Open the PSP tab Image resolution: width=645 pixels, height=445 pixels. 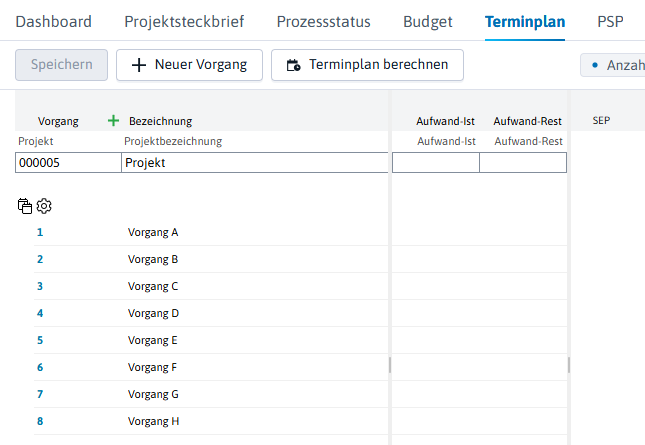pyautogui.click(x=610, y=21)
